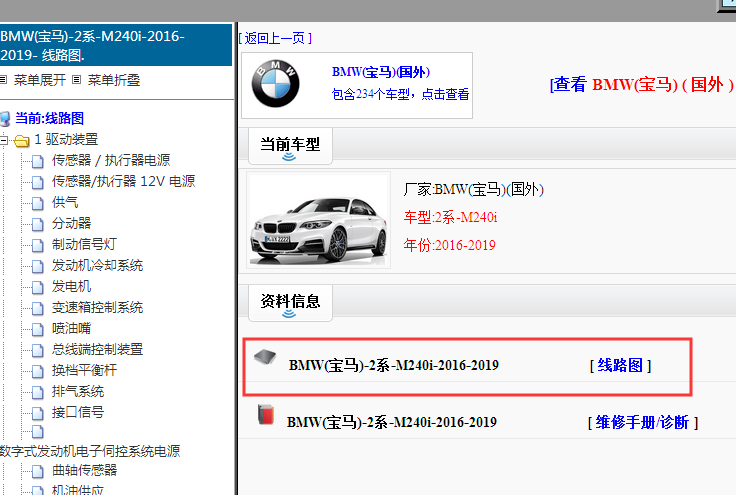The height and width of the screenshot is (495, 736).
Task: Click the page icon beside 分动器
Action: pyautogui.click(x=38, y=224)
